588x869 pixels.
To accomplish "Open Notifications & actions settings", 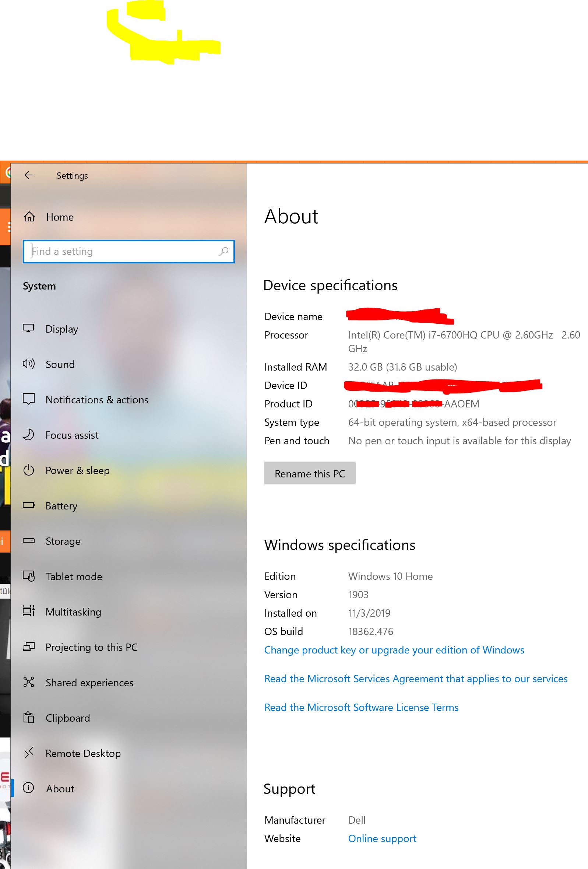I will [x=97, y=400].
